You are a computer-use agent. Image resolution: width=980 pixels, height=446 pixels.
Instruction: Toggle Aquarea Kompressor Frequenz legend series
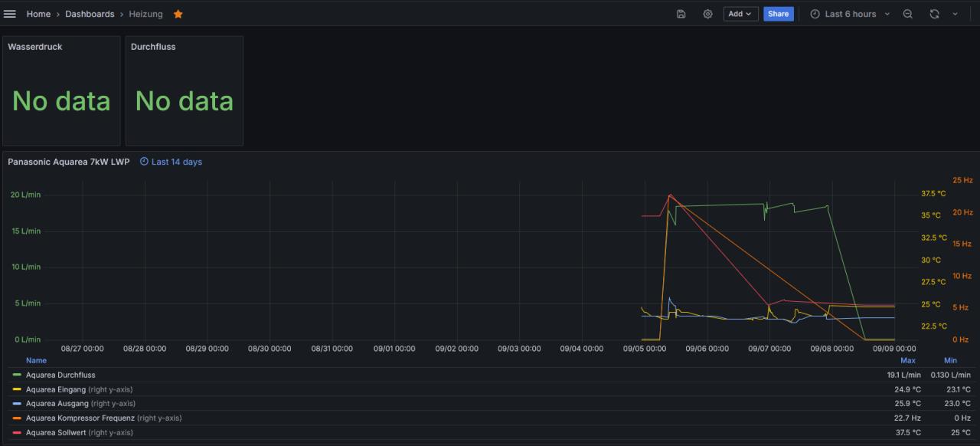coord(81,418)
